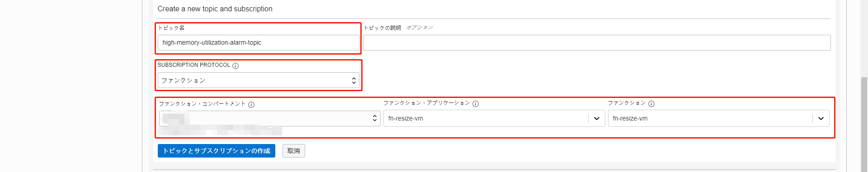This screenshot has height=172, width=868.
Task: Click info icon beside ファンクション・コンパートメント label
Action: pyautogui.click(x=251, y=104)
